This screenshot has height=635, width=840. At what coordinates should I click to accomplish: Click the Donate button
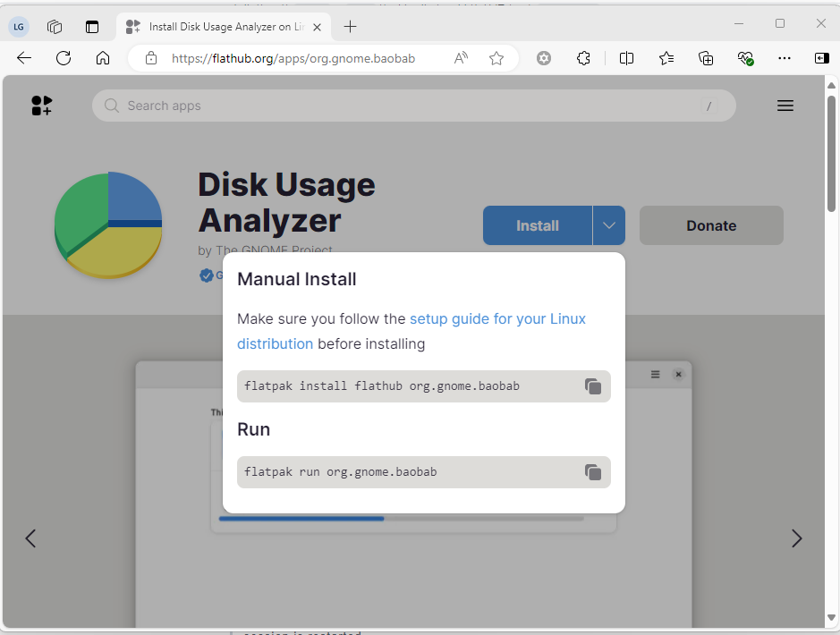711,225
